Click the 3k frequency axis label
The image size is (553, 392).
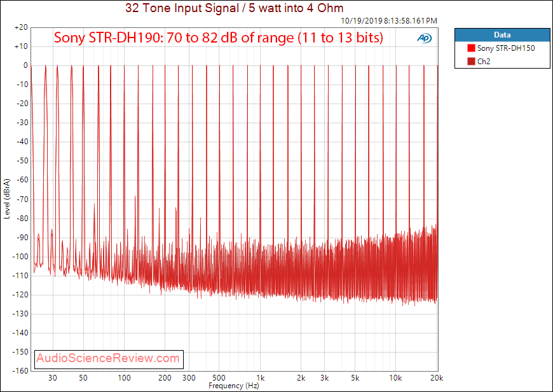(x=325, y=378)
